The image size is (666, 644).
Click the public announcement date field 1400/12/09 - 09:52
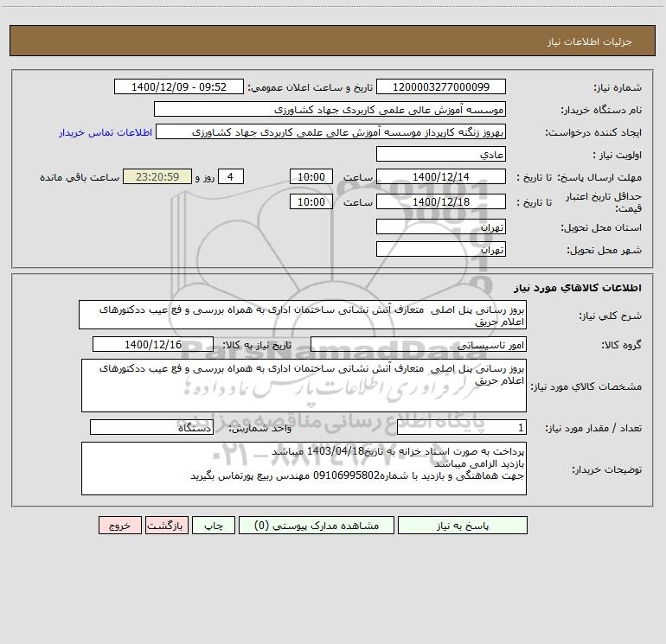click(179, 86)
